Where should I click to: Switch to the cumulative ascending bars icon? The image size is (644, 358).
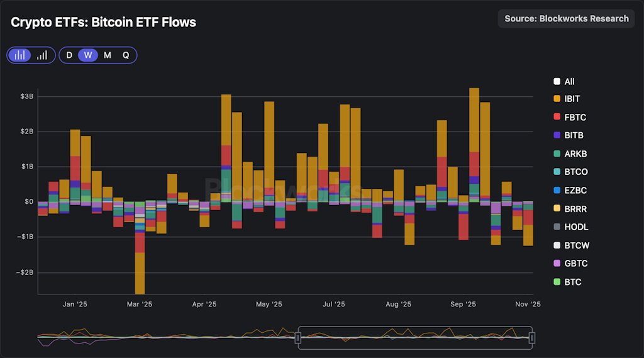pos(42,55)
